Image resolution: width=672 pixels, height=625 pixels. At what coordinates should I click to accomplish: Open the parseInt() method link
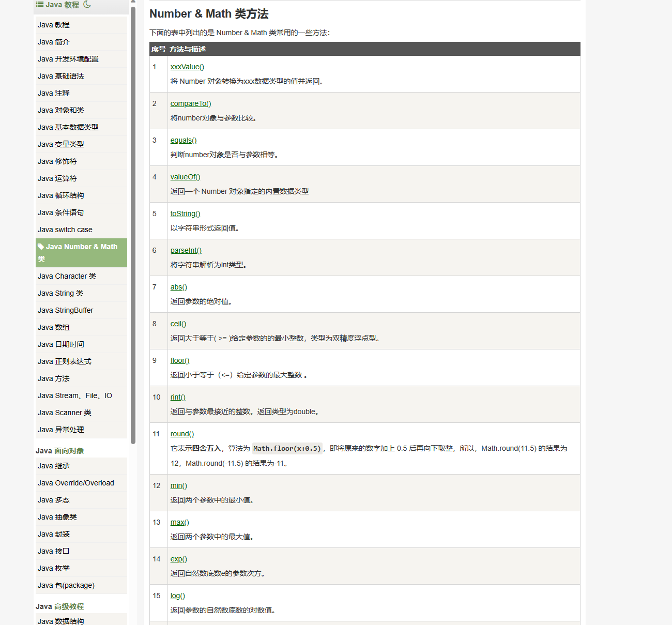pos(186,250)
